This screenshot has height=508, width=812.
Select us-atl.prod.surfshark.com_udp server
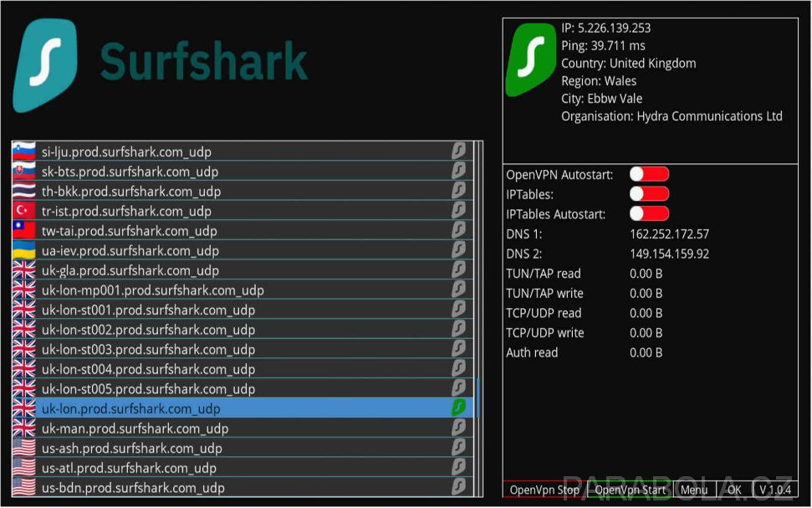[x=243, y=467]
